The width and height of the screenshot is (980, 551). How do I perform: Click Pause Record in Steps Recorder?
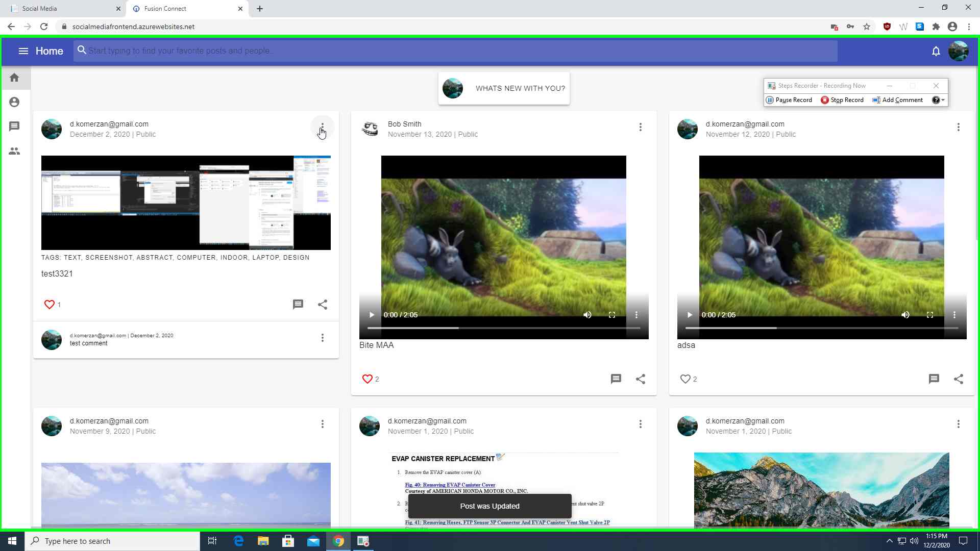tap(789, 100)
